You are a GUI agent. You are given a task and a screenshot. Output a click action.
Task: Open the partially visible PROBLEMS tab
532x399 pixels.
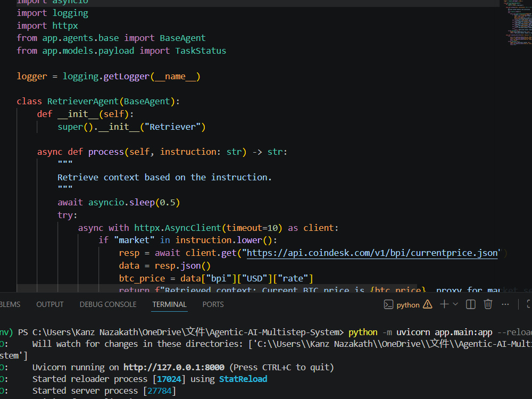[x=10, y=304]
